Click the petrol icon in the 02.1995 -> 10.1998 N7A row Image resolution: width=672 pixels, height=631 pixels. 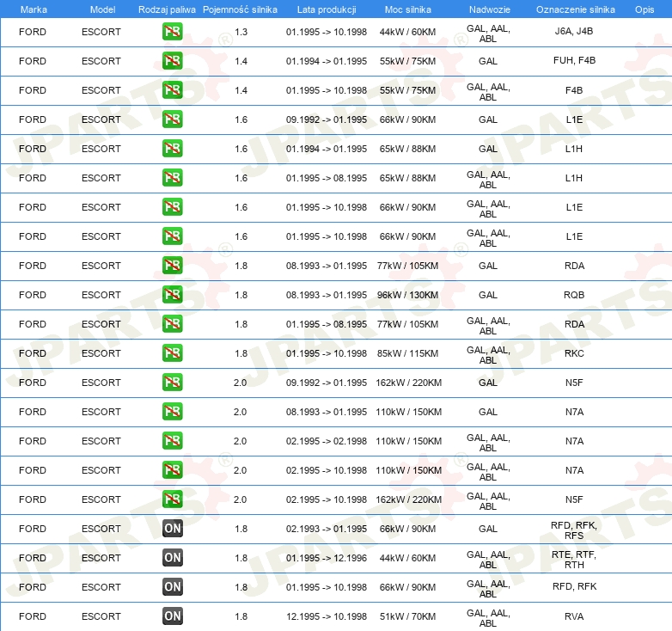[x=172, y=470]
